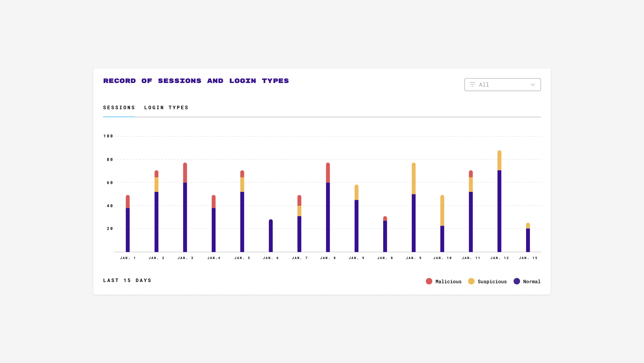Click the Last 15 Days label

(127, 280)
